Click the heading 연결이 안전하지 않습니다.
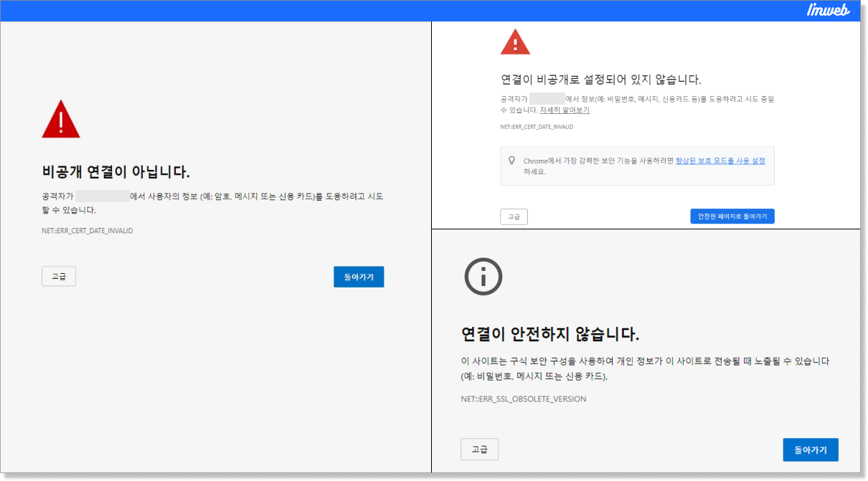 [x=549, y=334]
